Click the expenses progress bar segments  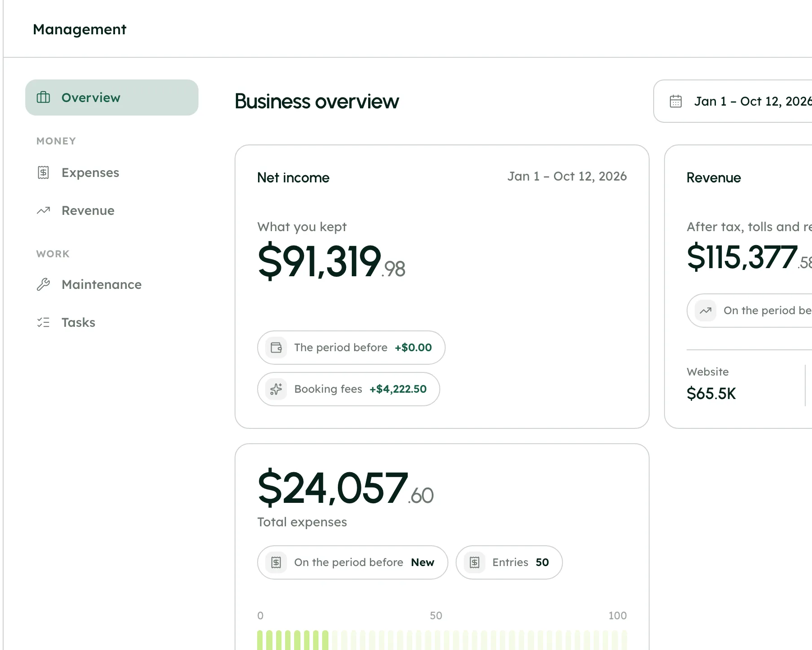(x=442, y=640)
